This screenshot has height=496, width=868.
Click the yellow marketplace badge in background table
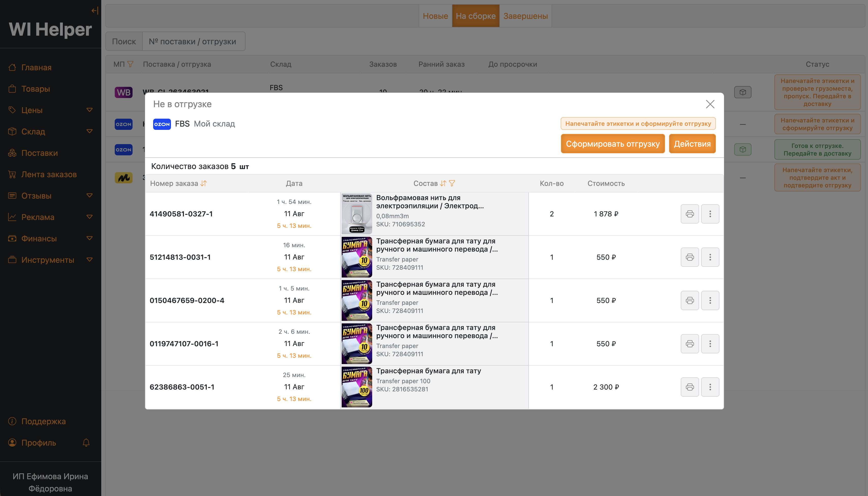(124, 178)
